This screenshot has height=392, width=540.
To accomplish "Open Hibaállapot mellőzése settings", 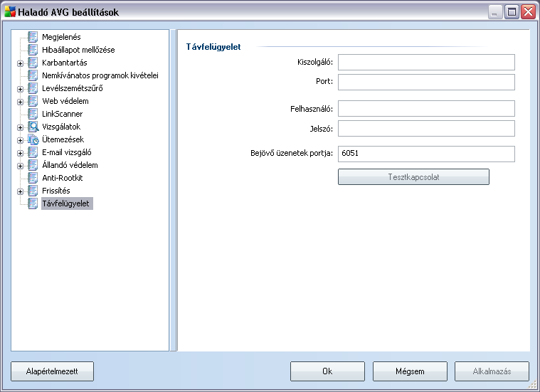I will coord(78,50).
